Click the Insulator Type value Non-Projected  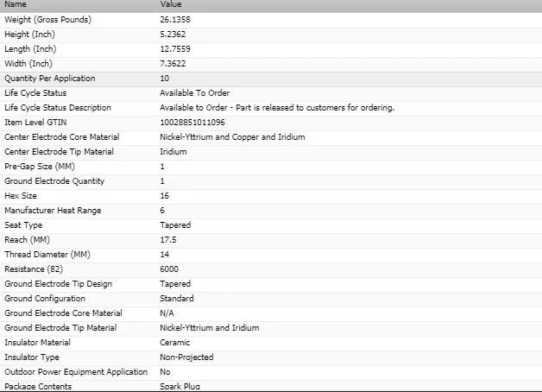(x=186, y=357)
